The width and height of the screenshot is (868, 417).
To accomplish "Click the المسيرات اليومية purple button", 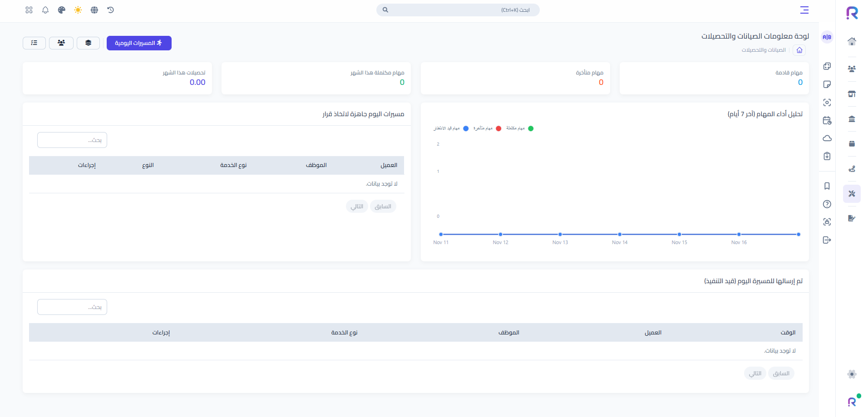I will [x=139, y=43].
